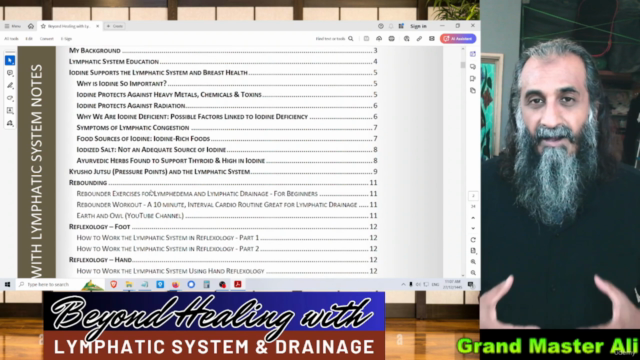Click the zoom in magnifier icon
The image size is (640, 360).
[x=473, y=262]
